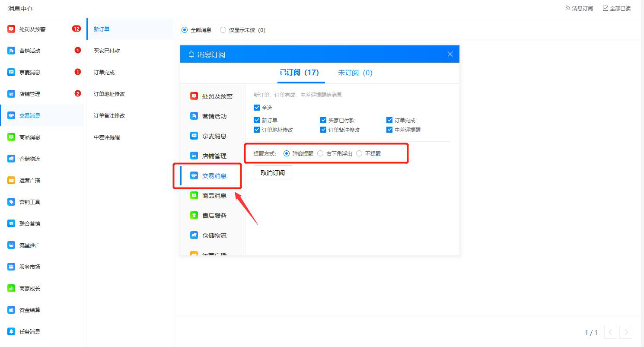Screen dimensions: 644x347
Task: Select the 商家成长 sidebar icon
Action: pos(10,288)
